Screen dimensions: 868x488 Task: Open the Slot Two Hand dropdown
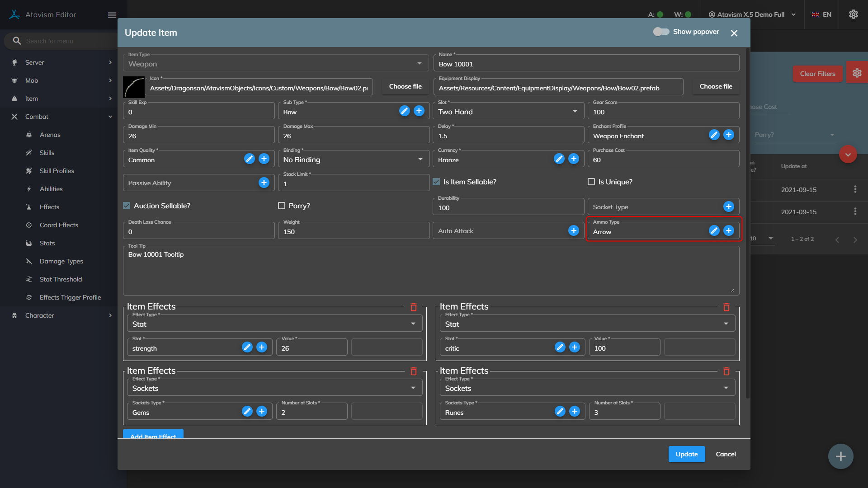[508, 112]
